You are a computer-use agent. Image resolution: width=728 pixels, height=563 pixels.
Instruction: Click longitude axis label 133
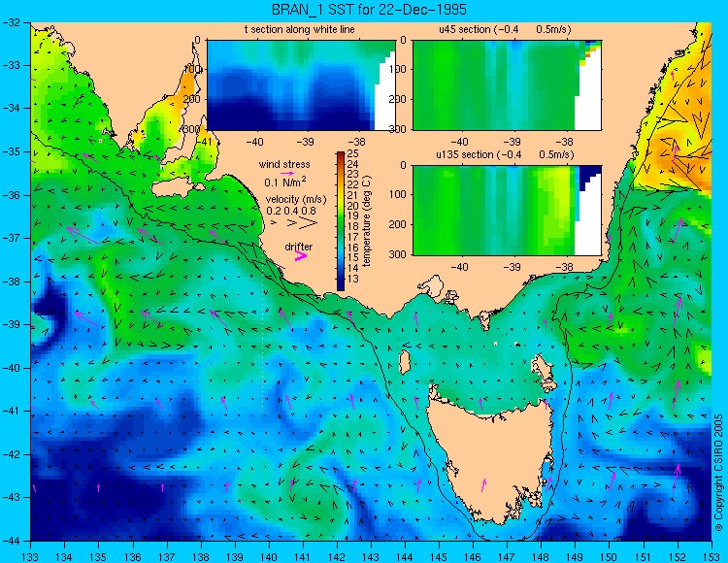tap(30, 556)
